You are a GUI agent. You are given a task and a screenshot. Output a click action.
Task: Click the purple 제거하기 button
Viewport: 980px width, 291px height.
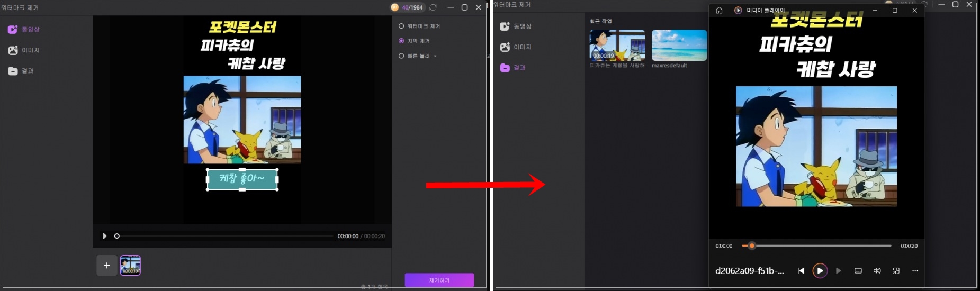point(439,280)
